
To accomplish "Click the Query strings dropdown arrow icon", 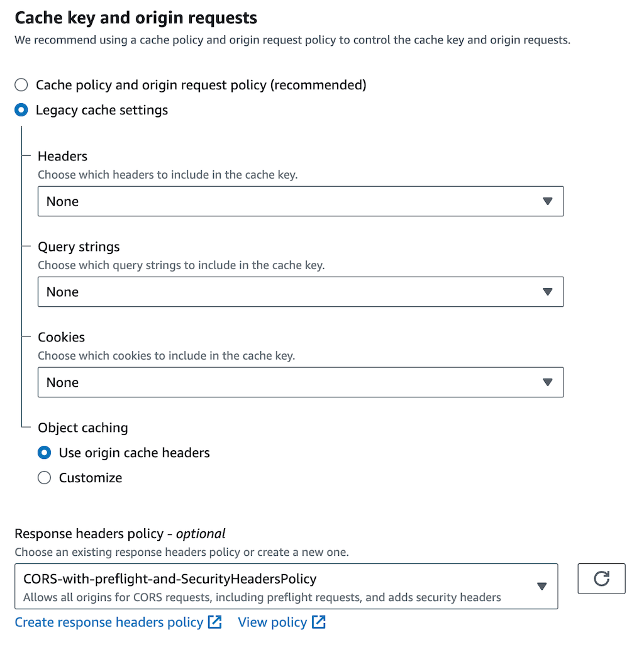I will click(547, 292).
